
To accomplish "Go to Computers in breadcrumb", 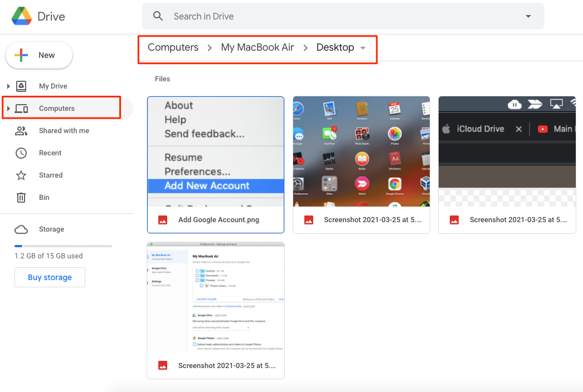I will point(173,47).
